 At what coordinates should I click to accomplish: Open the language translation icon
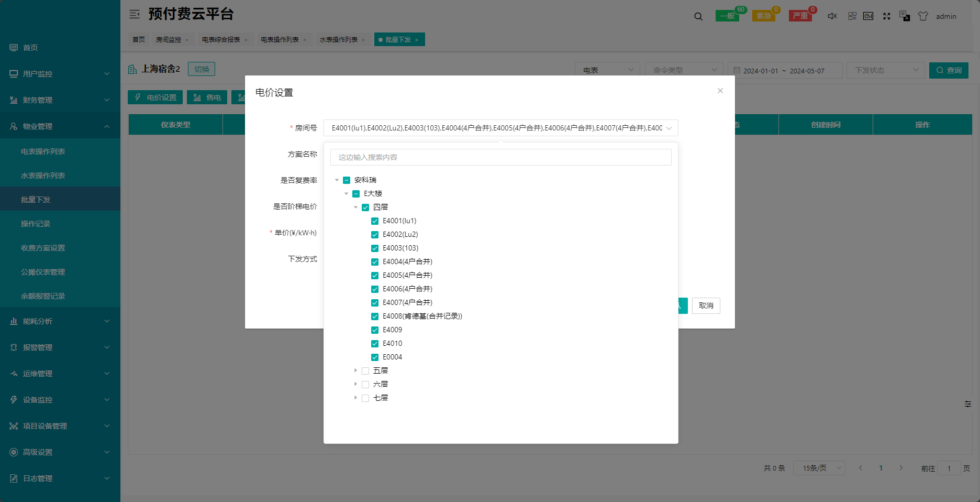click(x=905, y=16)
